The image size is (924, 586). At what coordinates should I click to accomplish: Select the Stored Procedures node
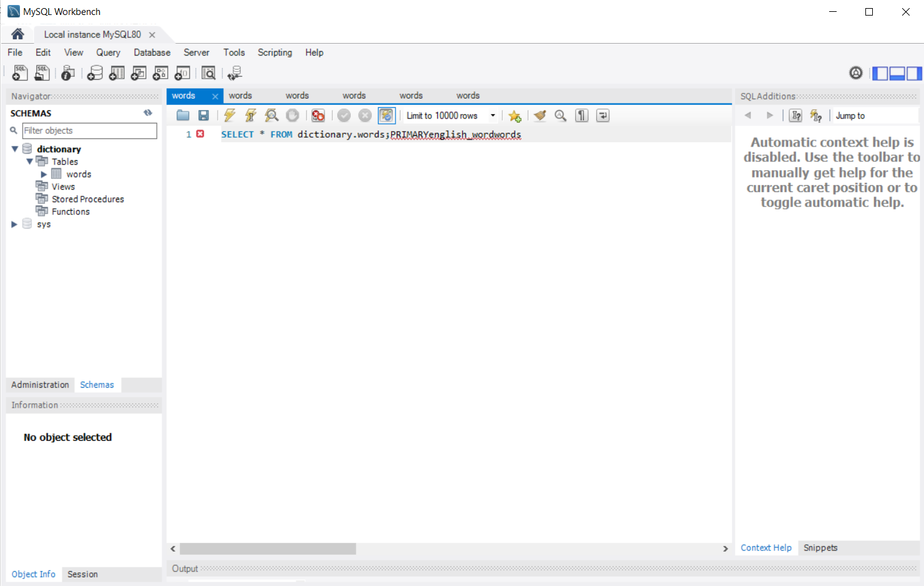[88, 199]
